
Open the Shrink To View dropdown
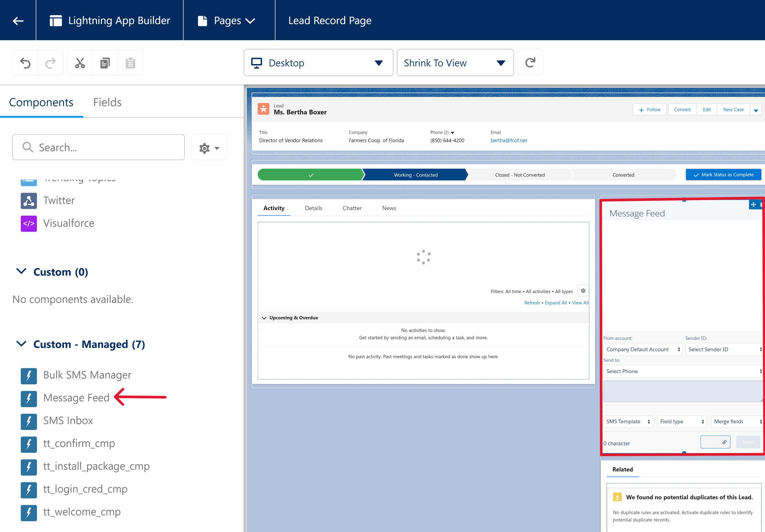455,63
